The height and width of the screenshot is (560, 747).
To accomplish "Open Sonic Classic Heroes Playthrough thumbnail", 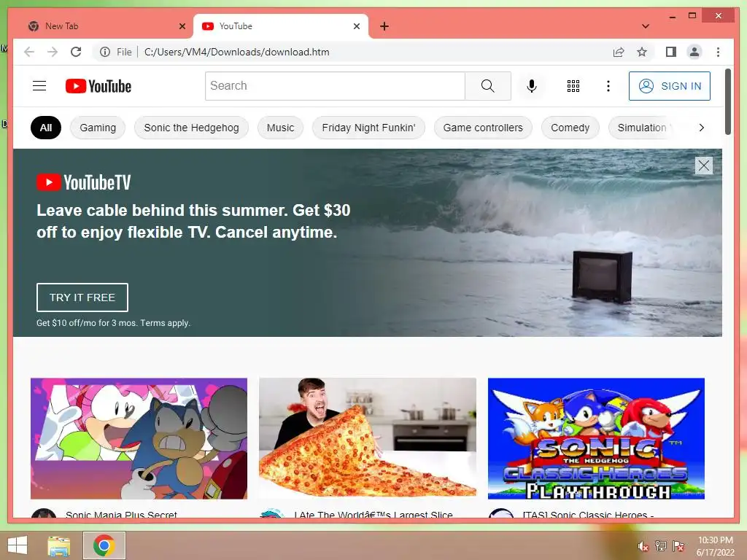I will (596, 438).
